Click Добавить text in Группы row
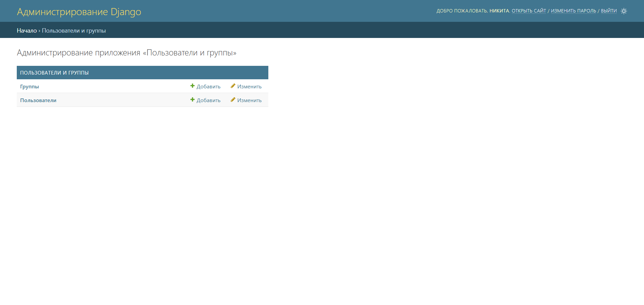The height and width of the screenshot is (305, 644). (209, 87)
